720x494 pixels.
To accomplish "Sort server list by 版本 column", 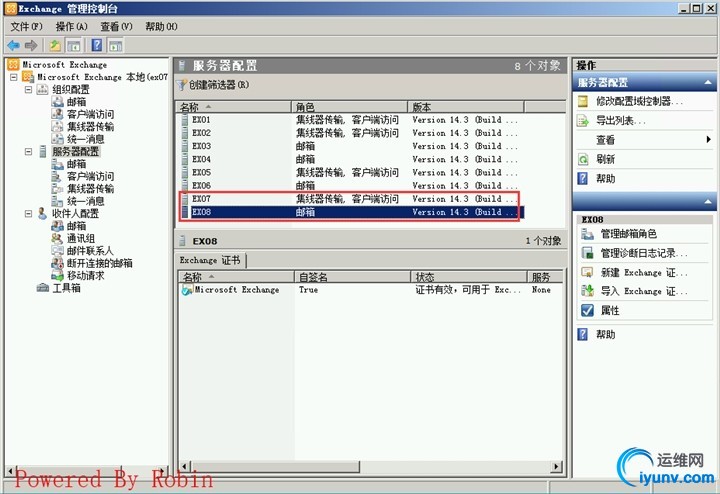I will 466,107.
